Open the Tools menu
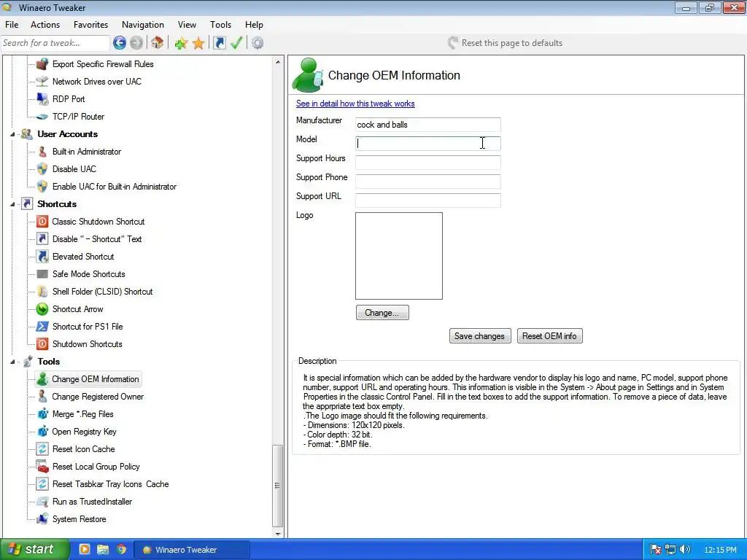Image resolution: width=747 pixels, height=560 pixels. pos(220,25)
